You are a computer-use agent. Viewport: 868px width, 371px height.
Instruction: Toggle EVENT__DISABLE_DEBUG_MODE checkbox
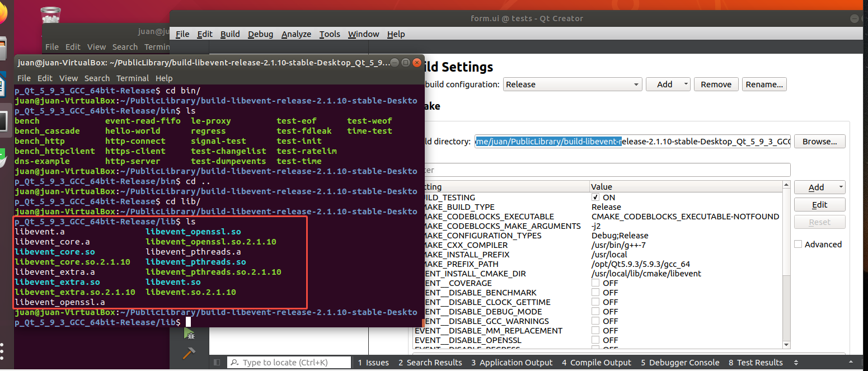click(x=596, y=312)
